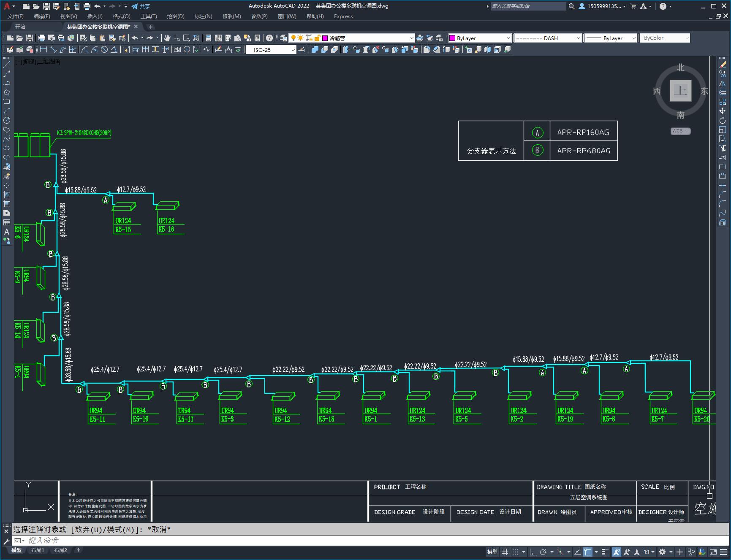
Task: Click the viewport label [-][俯视][二维线框]
Action: tap(38, 62)
